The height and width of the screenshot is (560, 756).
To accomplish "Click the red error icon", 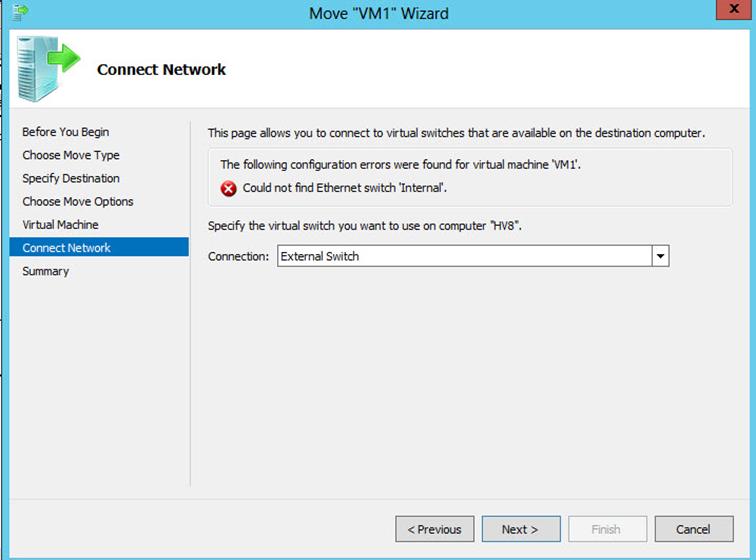I will (x=229, y=188).
